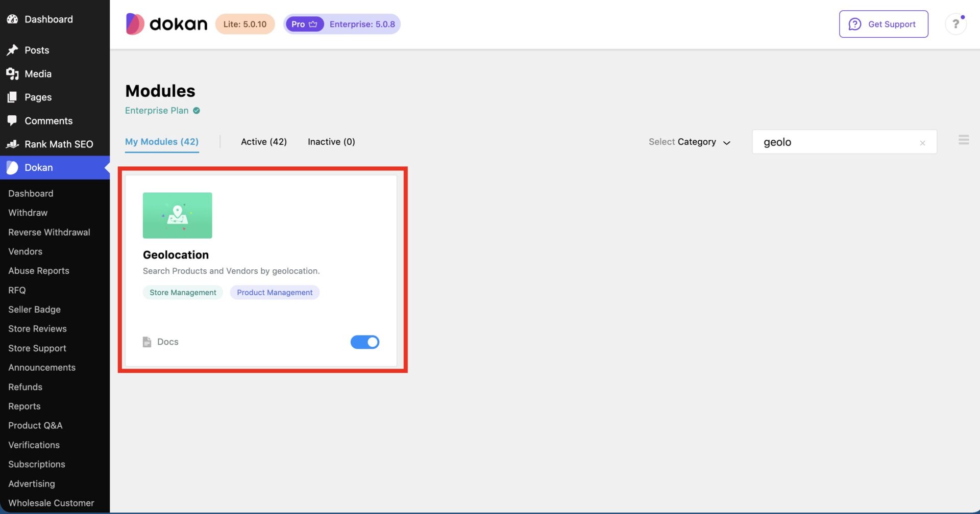Open Store Reviews submenu item

pyautogui.click(x=37, y=329)
